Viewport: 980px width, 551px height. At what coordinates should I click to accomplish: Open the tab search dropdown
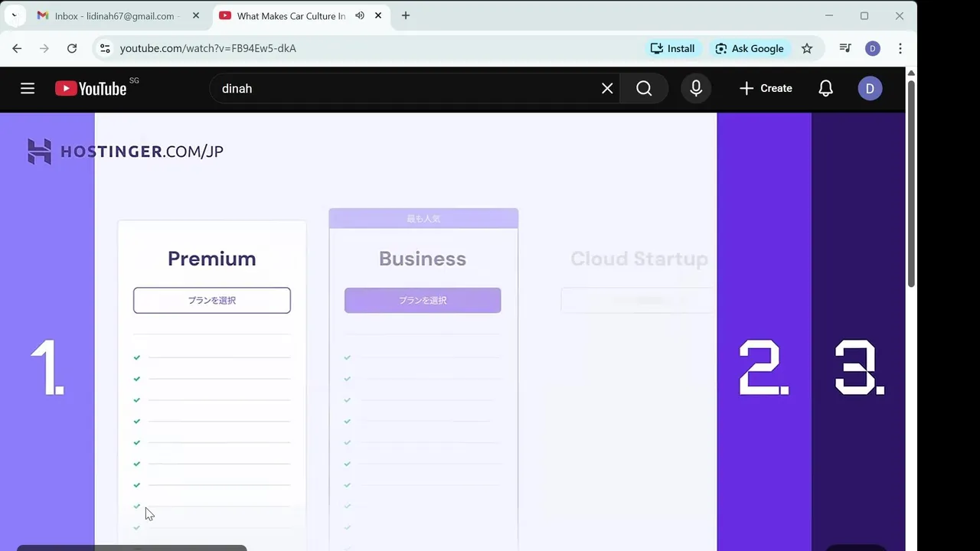tap(14, 16)
